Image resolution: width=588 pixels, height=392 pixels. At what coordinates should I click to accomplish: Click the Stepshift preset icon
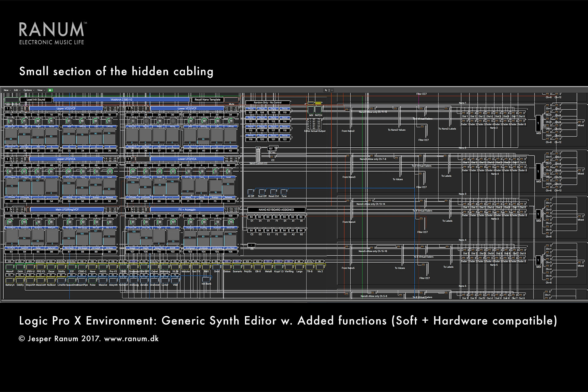pos(31,281)
